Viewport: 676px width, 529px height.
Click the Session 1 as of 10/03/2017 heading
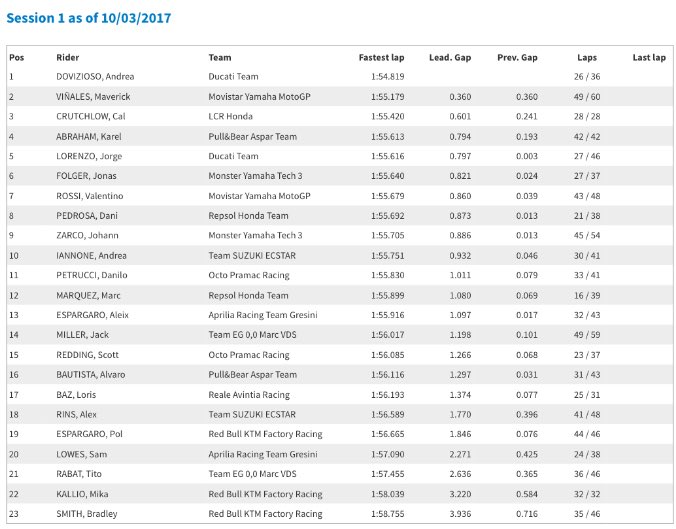click(x=89, y=18)
